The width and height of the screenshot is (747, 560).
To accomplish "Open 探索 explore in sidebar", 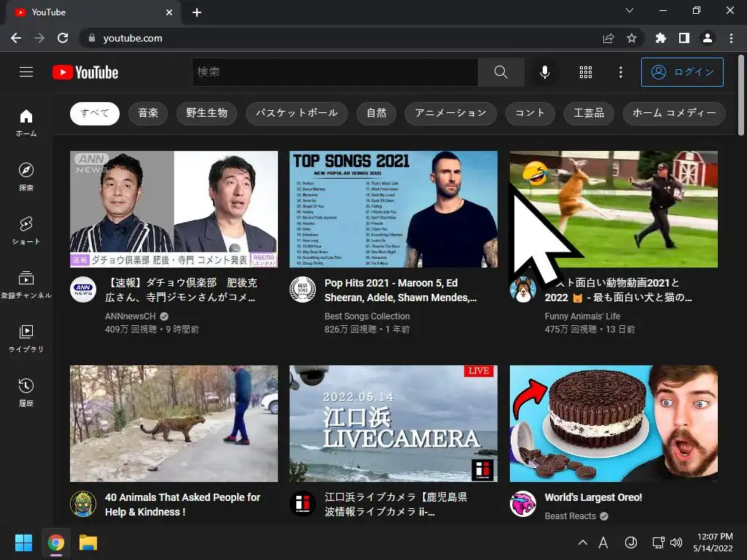I will (26, 176).
